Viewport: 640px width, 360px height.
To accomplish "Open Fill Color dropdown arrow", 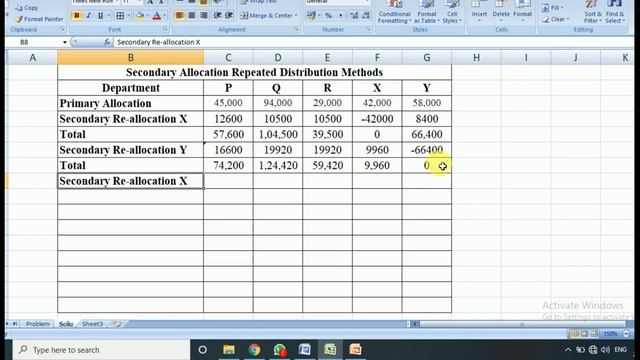I will pos(148,16).
